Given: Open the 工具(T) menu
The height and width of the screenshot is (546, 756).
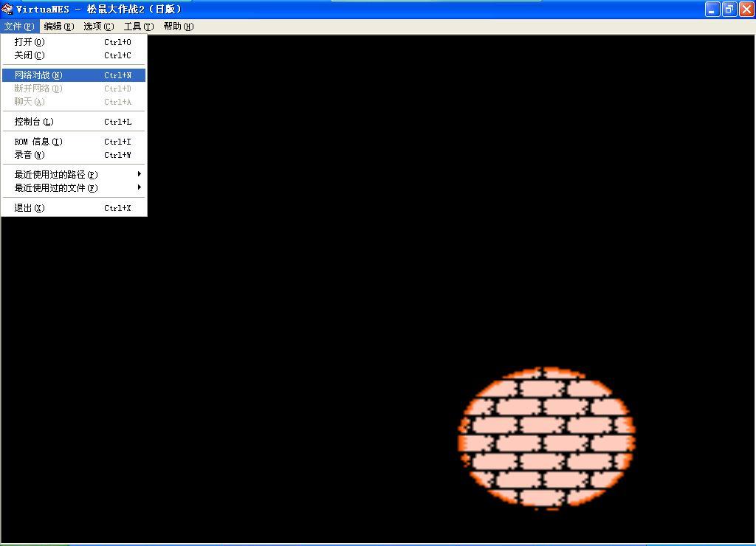Looking at the screenshot, I should tap(139, 27).
